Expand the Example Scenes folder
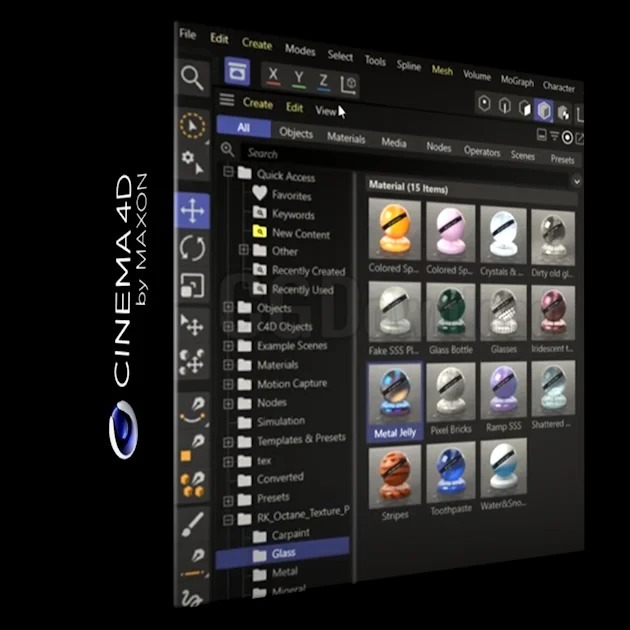Viewport: 630px width, 630px height. (228, 346)
